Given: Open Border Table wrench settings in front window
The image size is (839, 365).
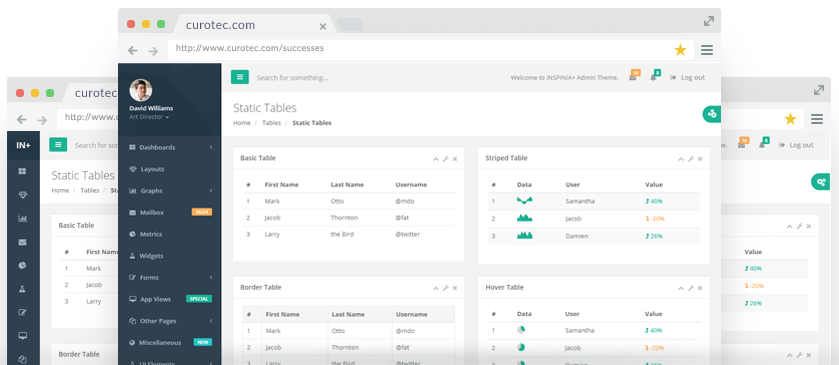Looking at the screenshot, I should click(x=445, y=288).
